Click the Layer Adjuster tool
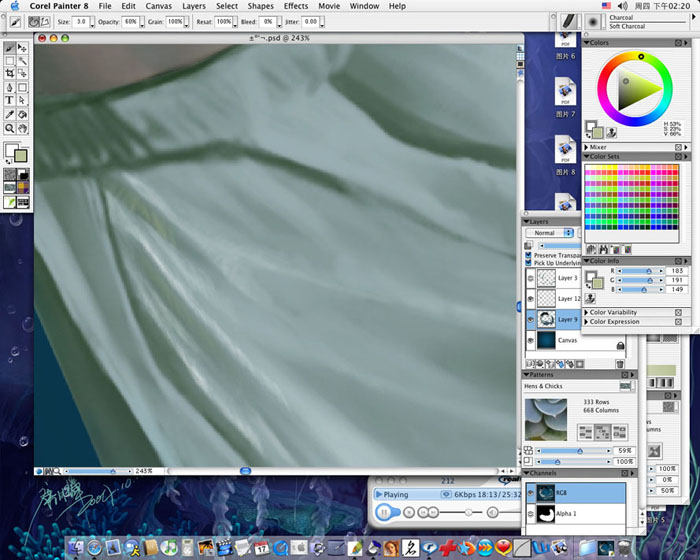Image resolution: width=700 pixels, height=560 pixels. (x=22, y=47)
